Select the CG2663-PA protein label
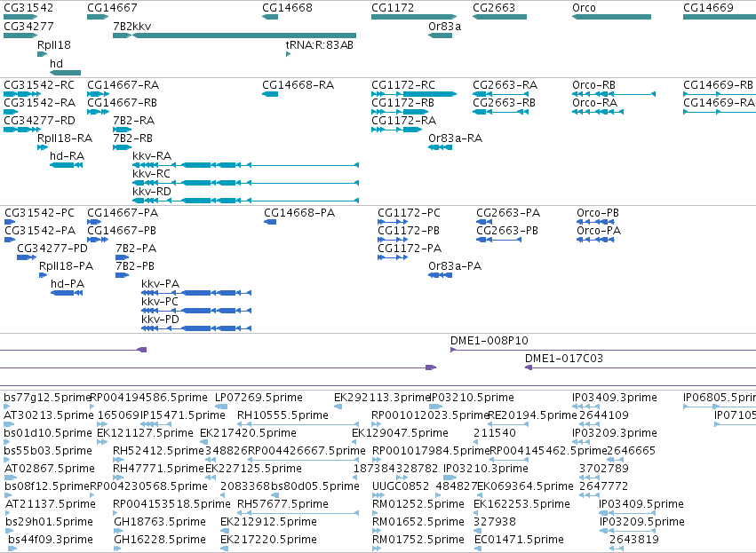Viewport: 756px width, 553px height. (508, 213)
